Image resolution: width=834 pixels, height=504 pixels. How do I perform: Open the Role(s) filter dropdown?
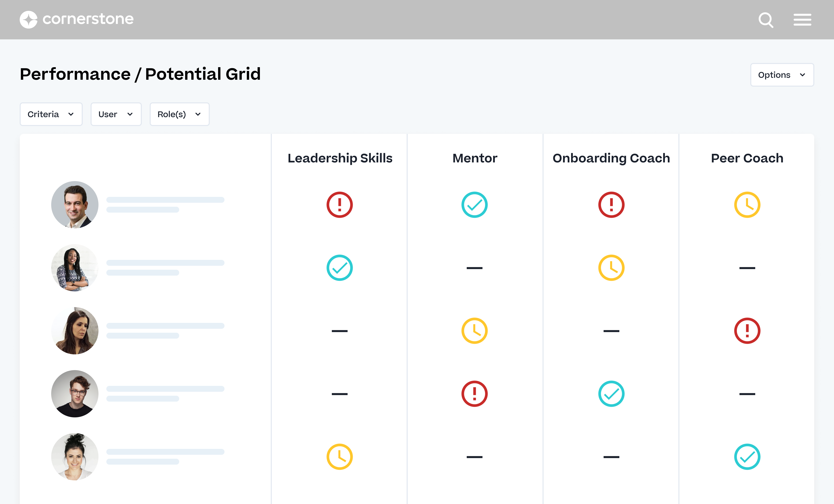click(x=179, y=114)
